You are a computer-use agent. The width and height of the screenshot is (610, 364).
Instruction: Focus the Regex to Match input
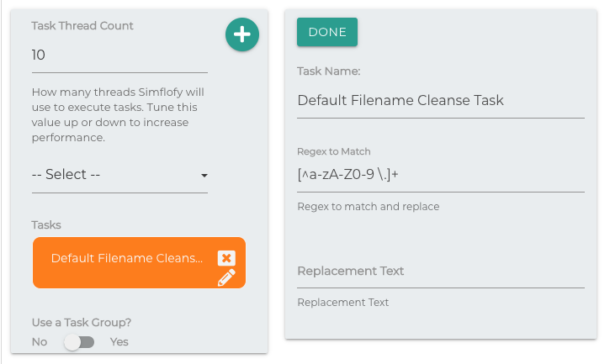(440, 175)
